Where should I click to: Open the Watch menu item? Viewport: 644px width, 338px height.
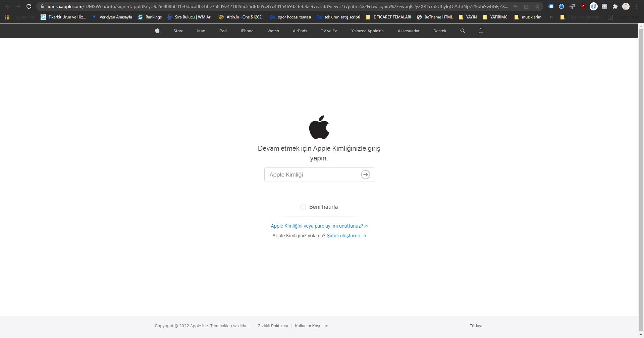[x=273, y=31]
